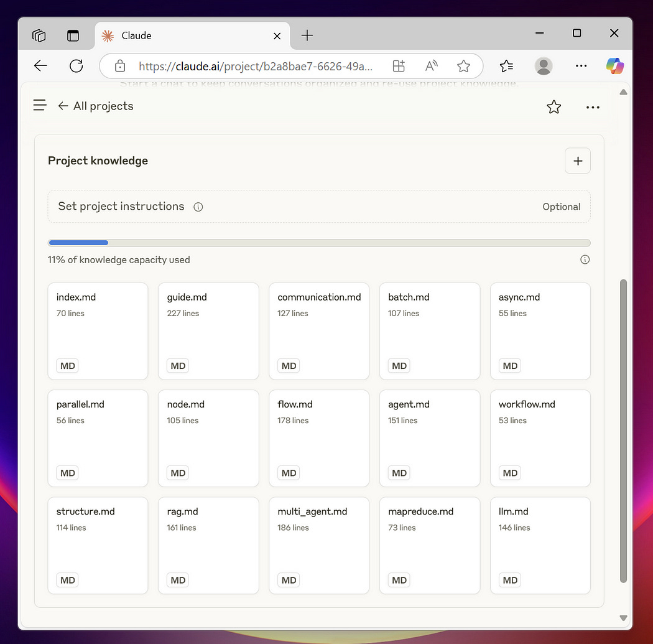
Task: Switch to the Claude browser tab
Action: coord(180,35)
